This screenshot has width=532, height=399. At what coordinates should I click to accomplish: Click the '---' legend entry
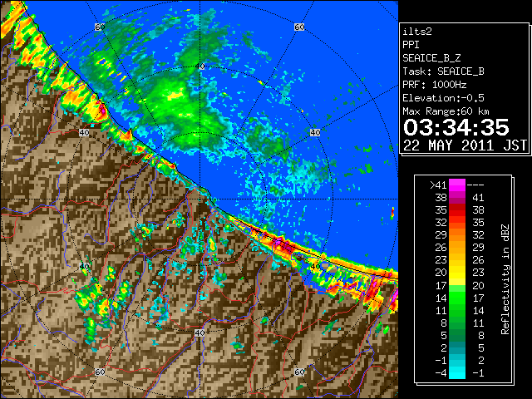(x=475, y=185)
